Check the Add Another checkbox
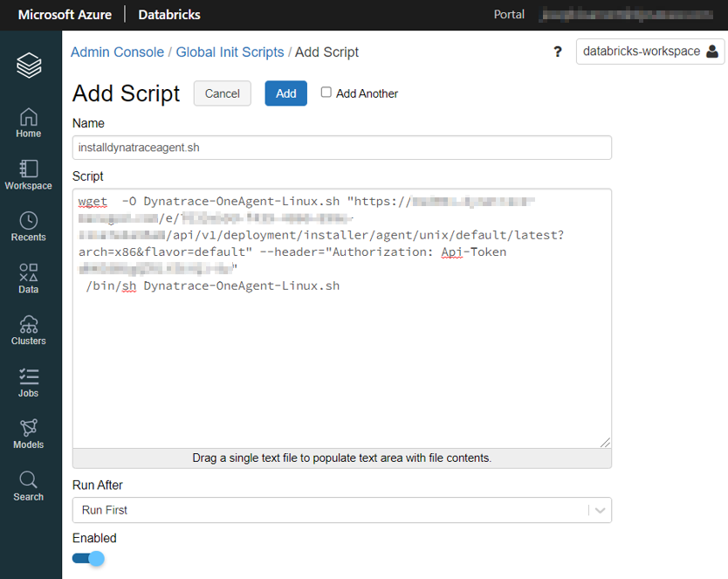The height and width of the screenshot is (579, 728). [326, 93]
